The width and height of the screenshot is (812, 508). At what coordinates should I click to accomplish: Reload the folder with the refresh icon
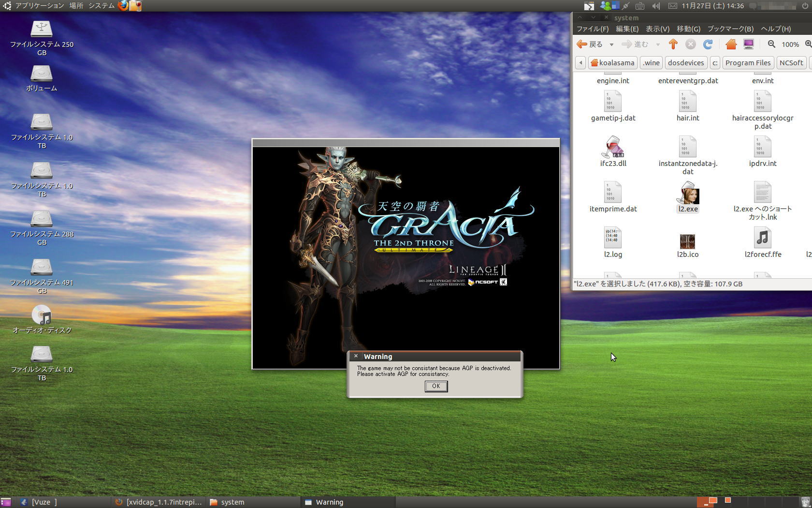tap(708, 45)
